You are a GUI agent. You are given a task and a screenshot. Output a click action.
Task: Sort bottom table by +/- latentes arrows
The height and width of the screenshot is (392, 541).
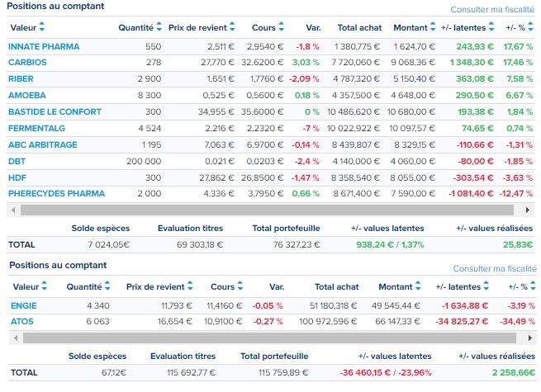486,286
